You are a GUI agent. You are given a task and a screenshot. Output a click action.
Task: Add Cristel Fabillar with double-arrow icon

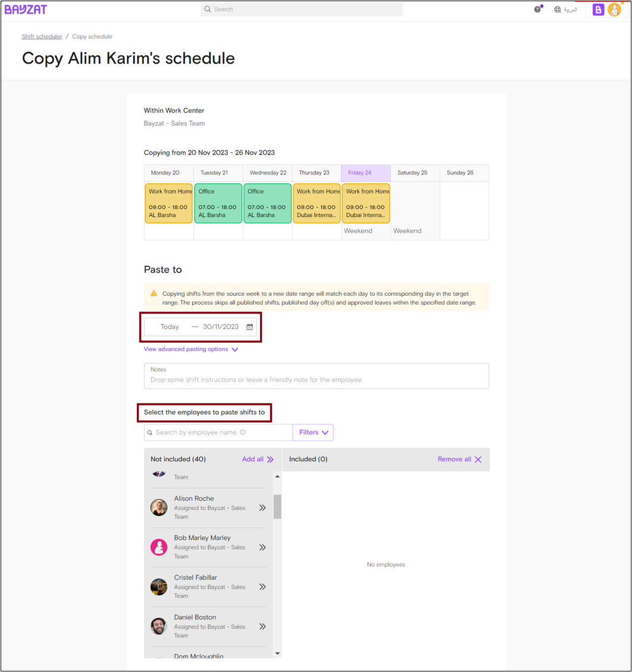(262, 587)
